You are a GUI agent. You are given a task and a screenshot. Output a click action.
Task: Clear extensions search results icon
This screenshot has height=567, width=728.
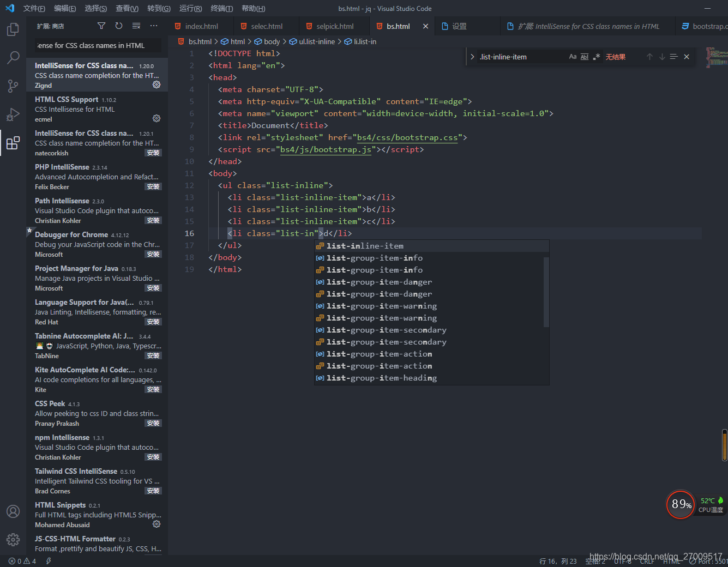coord(136,26)
